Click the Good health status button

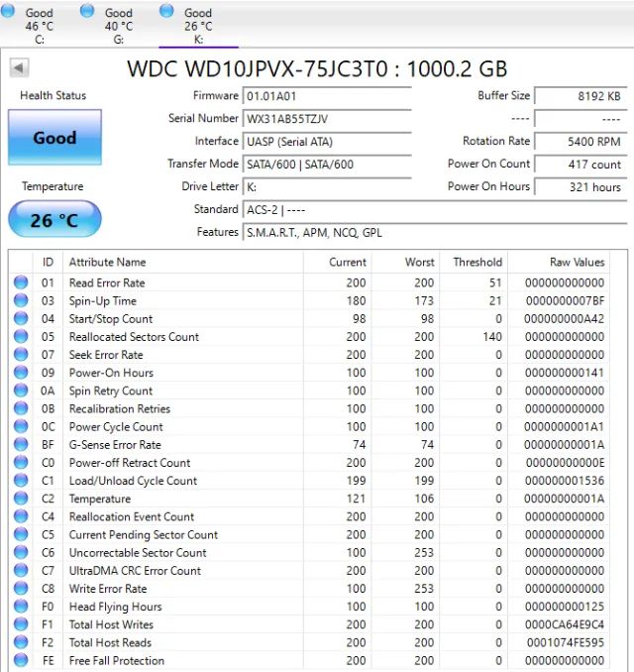pos(54,137)
